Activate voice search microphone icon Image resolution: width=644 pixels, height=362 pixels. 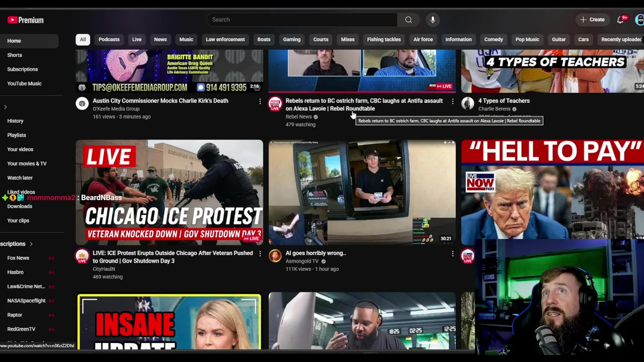433,20
